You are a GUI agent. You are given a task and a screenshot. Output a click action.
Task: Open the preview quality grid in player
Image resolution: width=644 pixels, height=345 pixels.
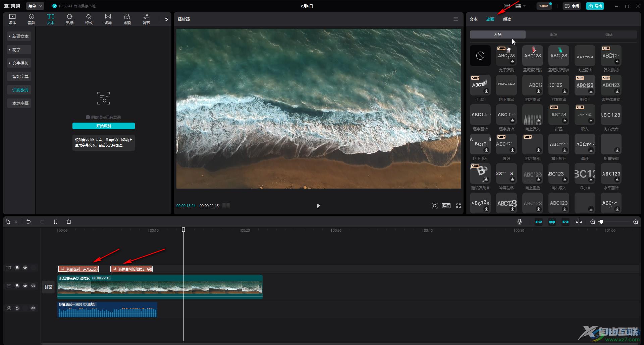226,206
